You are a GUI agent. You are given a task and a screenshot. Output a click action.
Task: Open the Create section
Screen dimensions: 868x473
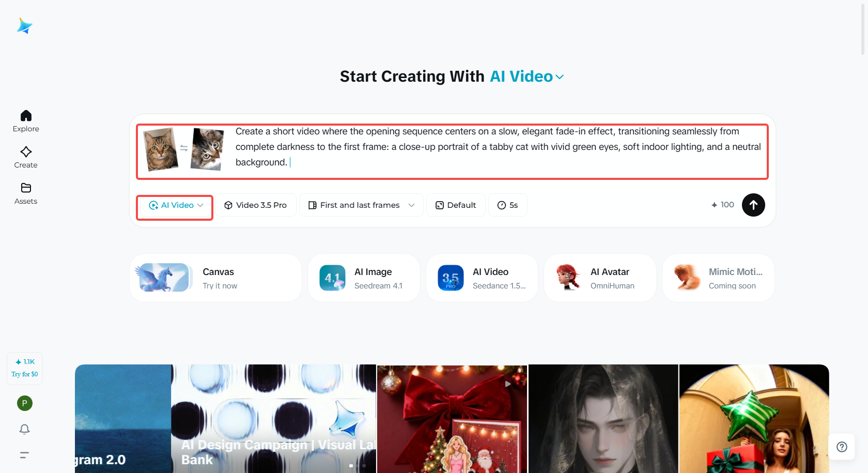pyautogui.click(x=26, y=158)
